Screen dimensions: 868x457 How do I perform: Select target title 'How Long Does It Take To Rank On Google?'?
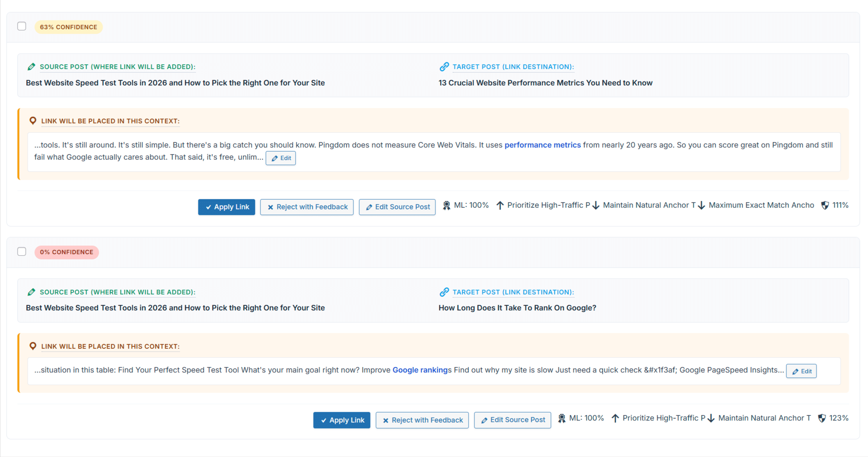(x=517, y=308)
